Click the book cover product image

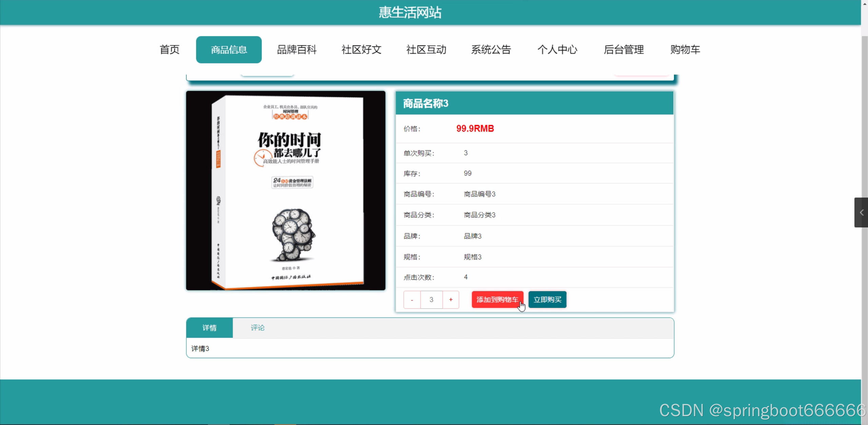tap(285, 190)
